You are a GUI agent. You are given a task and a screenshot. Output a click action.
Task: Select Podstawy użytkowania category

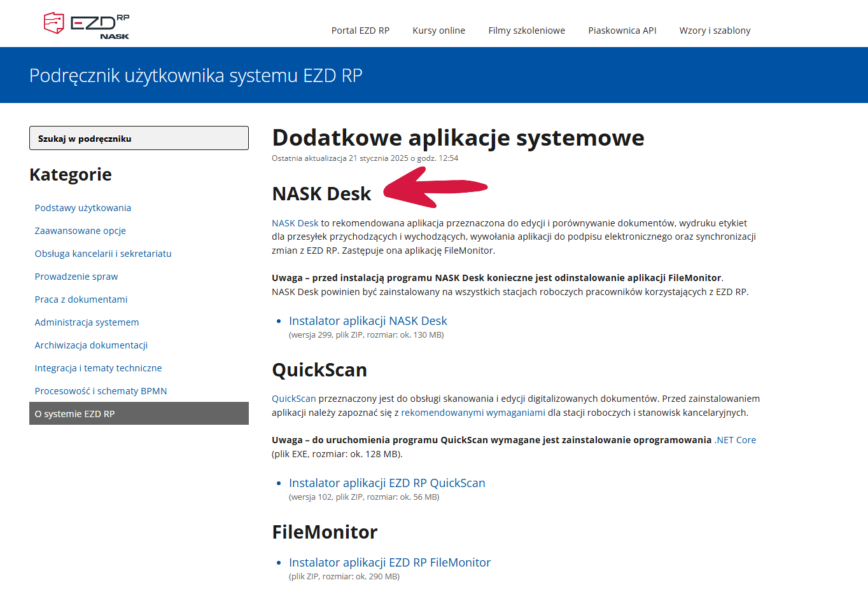click(83, 208)
